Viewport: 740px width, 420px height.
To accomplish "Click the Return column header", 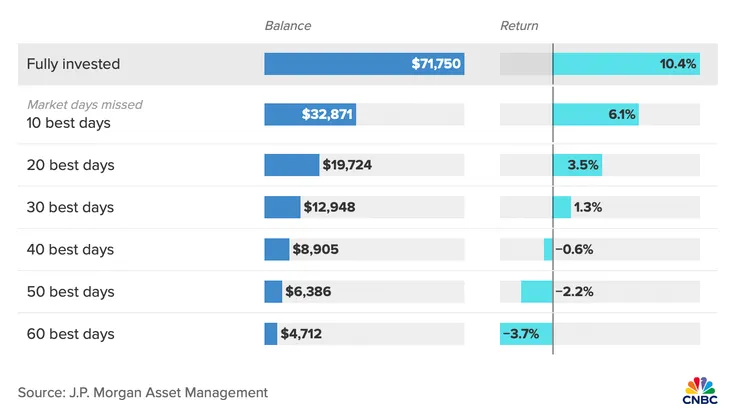I will pyautogui.click(x=519, y=25).
